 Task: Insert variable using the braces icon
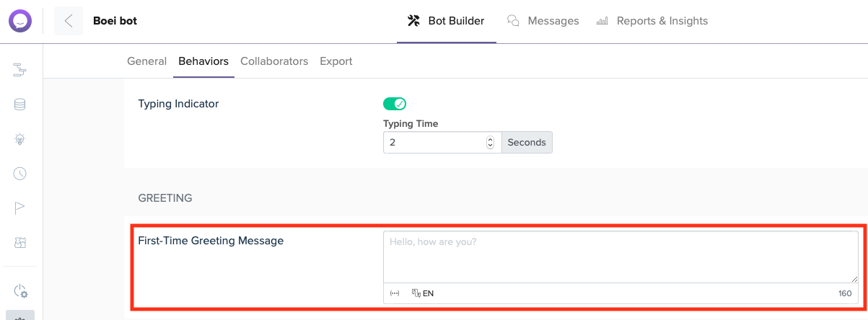coord(395,293)
